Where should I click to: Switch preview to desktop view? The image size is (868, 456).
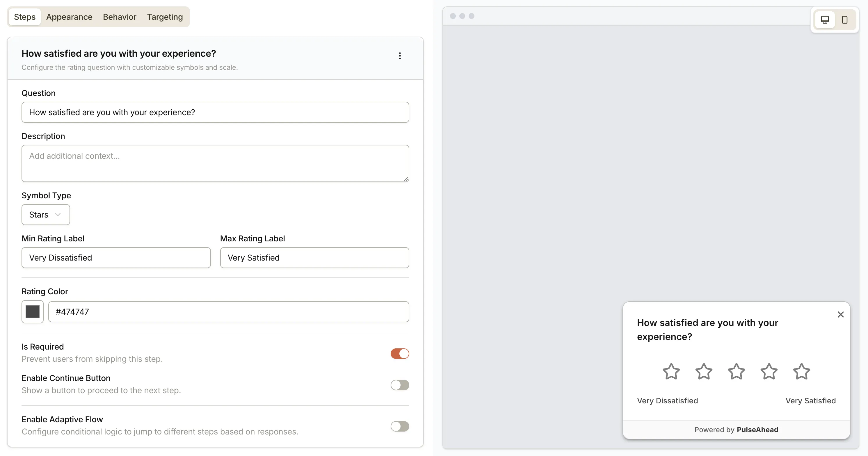[x=825, y=20]
